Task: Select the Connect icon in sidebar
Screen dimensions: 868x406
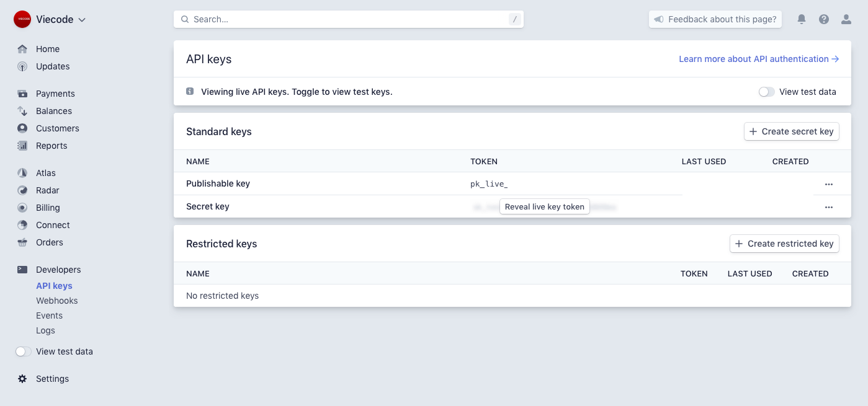Action: click(x=22, y=225)
